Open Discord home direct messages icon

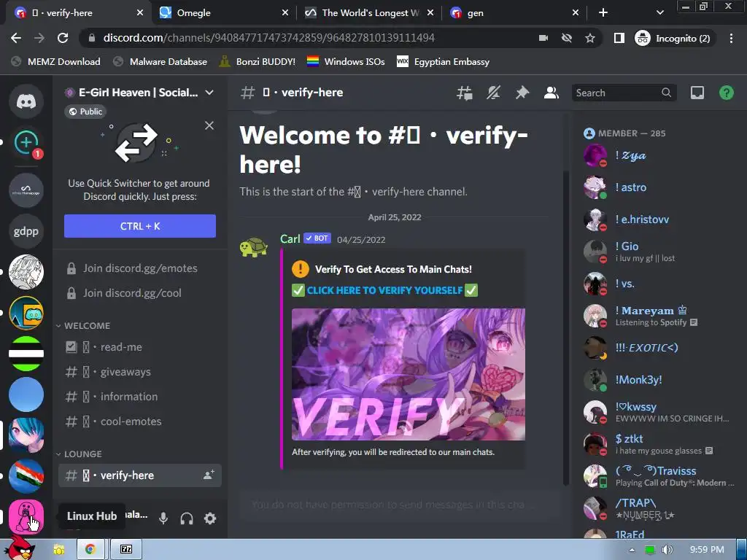[26, 101]
